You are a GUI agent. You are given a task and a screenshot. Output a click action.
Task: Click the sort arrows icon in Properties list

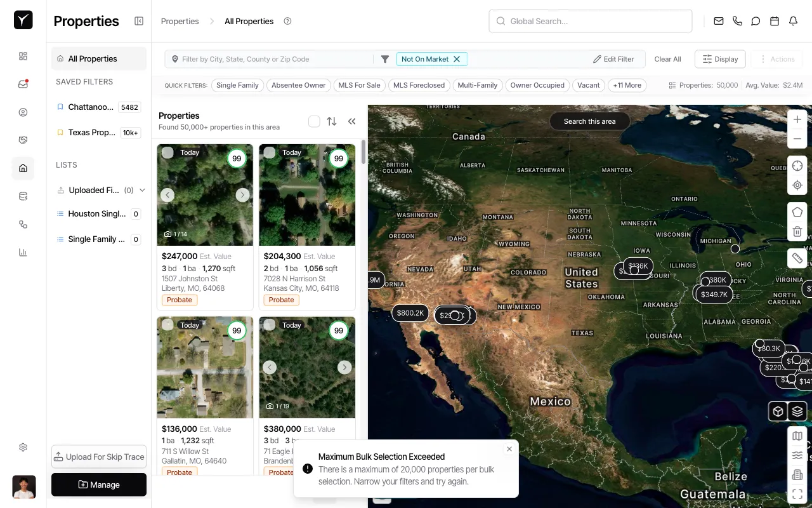tap(332, 121)
